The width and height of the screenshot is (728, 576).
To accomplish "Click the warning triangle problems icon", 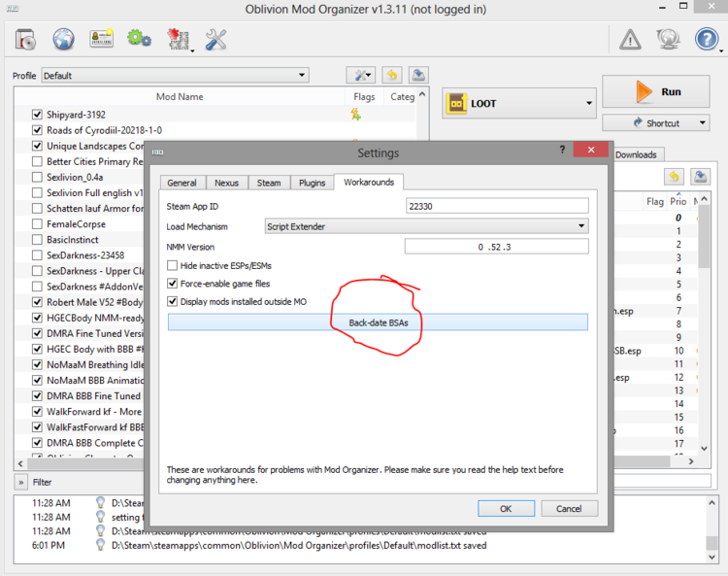I will 630,40.
